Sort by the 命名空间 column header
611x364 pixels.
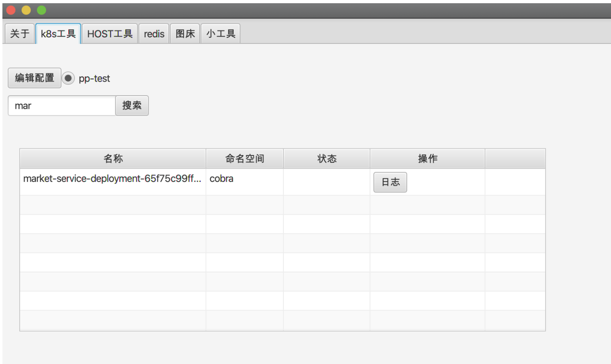tap(245, 159)
